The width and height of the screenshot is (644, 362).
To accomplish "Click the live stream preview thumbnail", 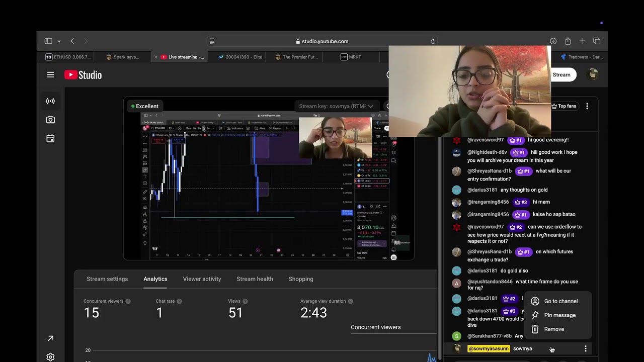I will point(269,186).
